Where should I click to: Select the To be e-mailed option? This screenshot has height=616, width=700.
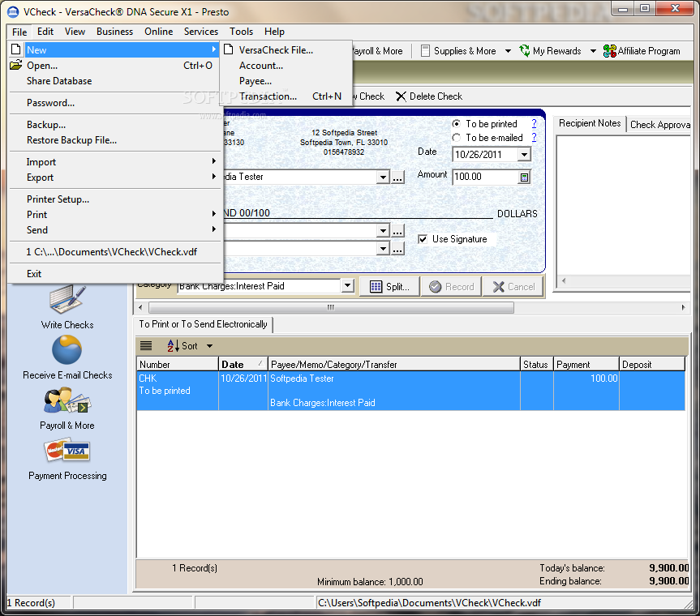click(456, 138)
